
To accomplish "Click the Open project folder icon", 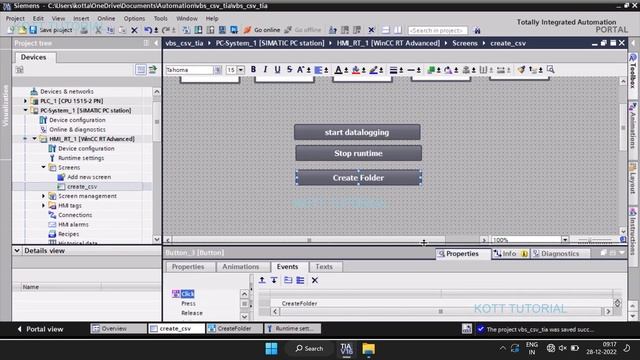I will 22,30.
